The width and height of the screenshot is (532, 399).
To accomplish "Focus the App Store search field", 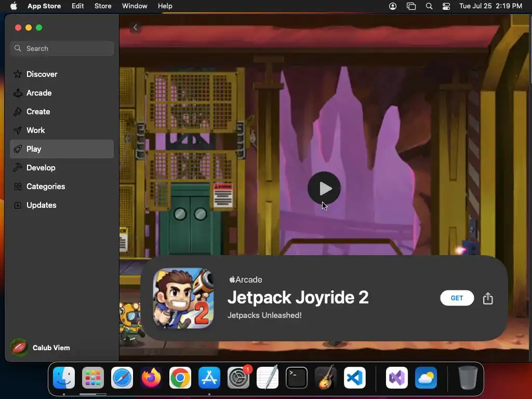I will pyautogui.click(x=62, y=48).
